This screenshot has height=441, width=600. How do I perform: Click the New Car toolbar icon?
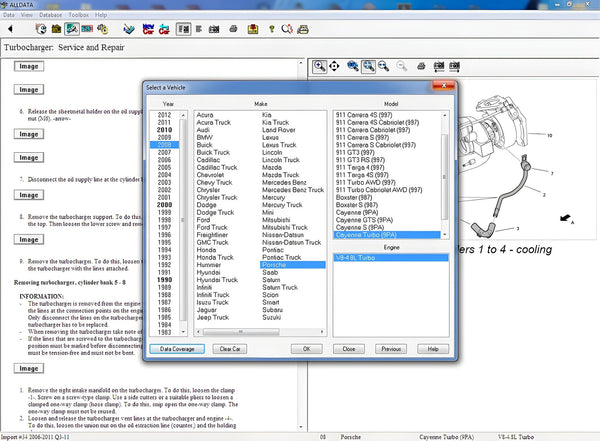point(148,29)
